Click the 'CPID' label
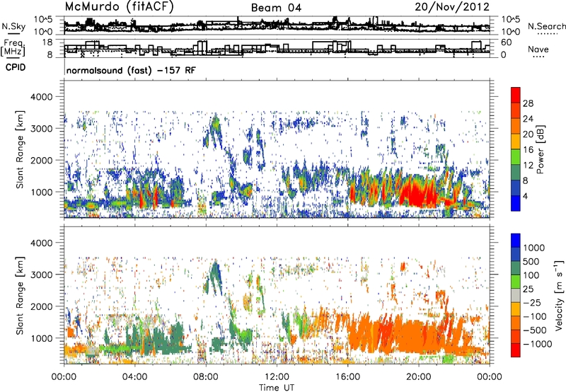The height and width of the screenshot is (392, 566). click(16, 67)
